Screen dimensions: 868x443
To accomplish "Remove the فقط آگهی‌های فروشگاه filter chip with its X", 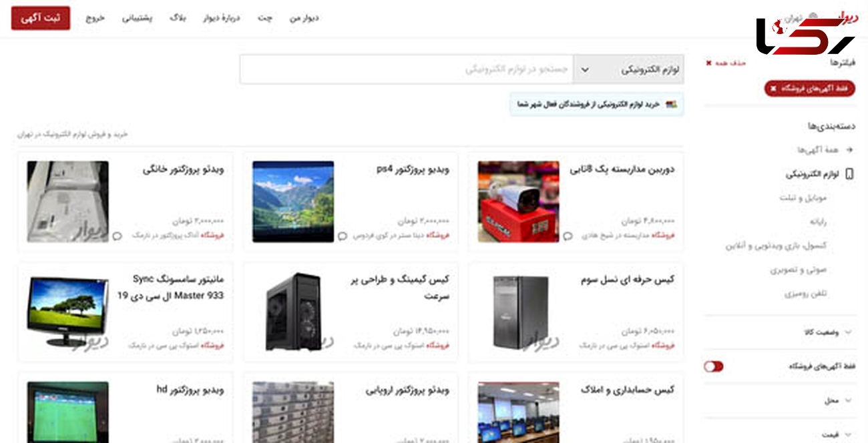I will pos(773,89).
